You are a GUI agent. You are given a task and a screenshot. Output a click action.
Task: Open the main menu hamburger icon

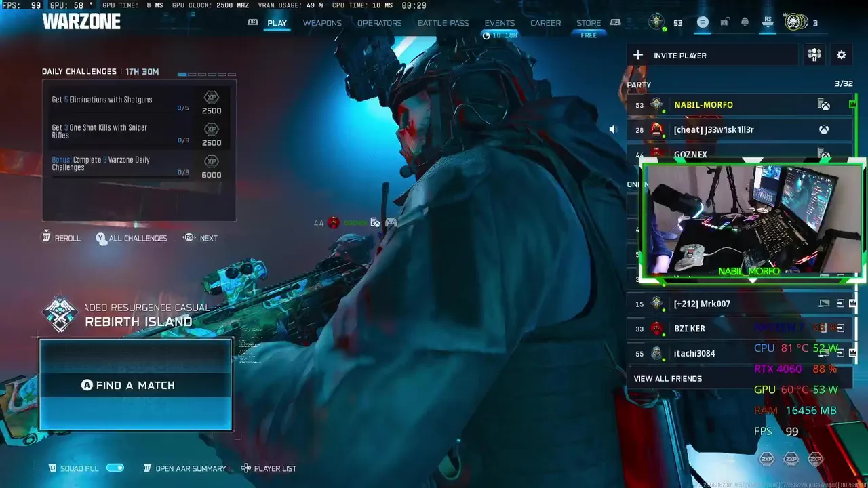click(x=703, y=22)
